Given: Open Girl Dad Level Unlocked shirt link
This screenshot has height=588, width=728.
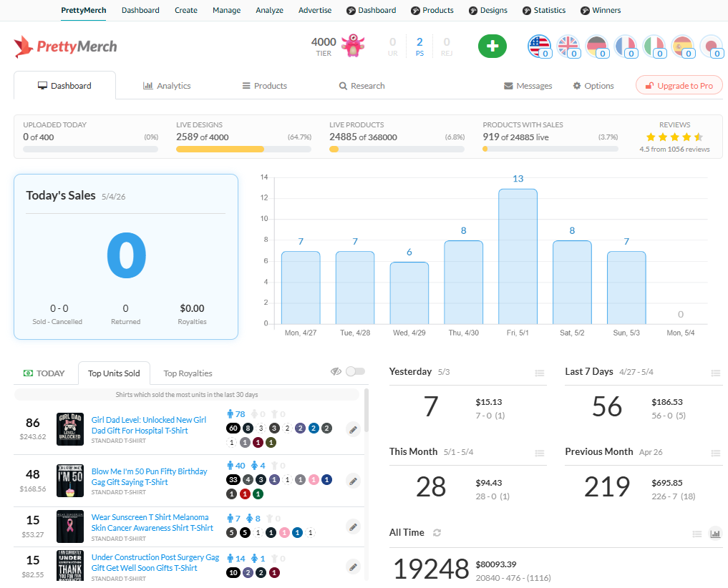Looking at the screenshot, I should point(149,425).
